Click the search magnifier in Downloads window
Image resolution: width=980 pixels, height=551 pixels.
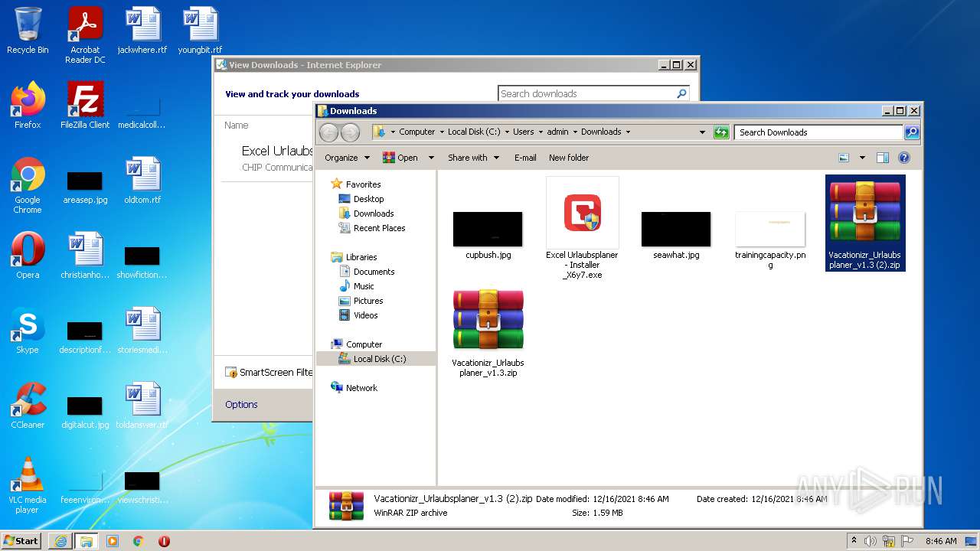911,132
